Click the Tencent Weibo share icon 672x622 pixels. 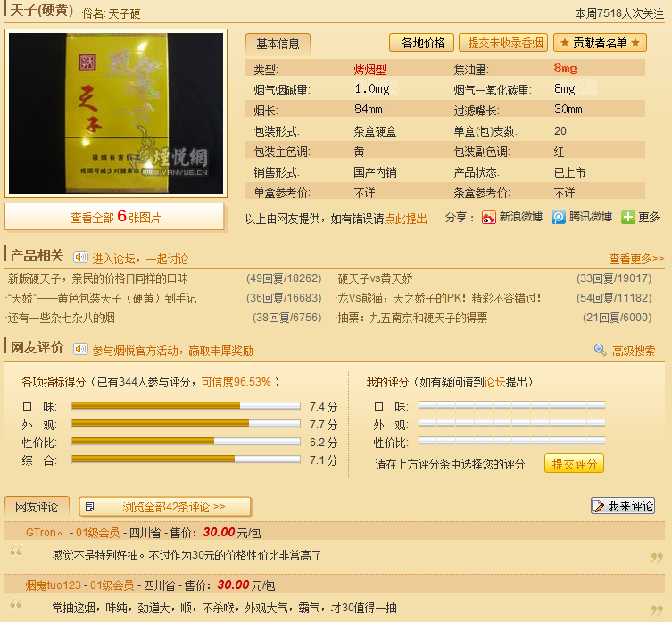pyautogui.click(x=558, y=217)
